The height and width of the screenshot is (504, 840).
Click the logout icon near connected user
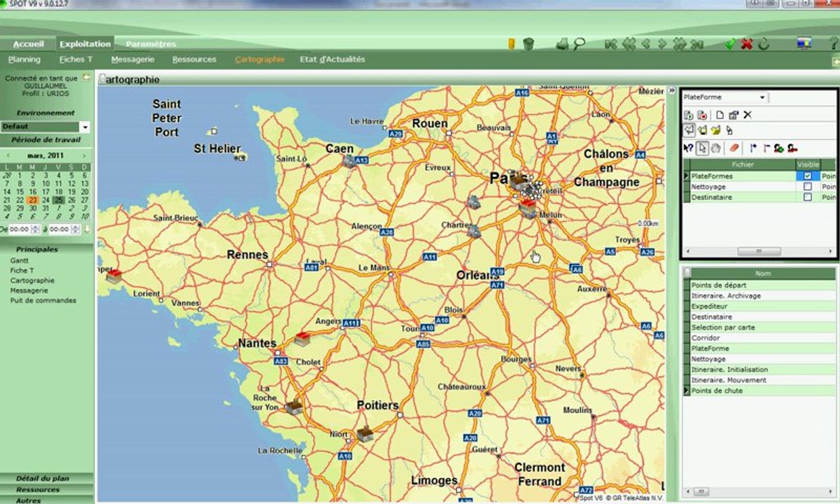86,78
